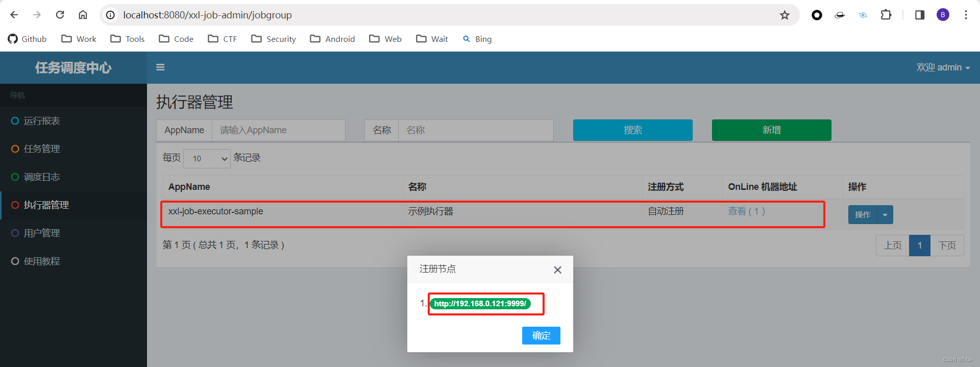Open the per-page records dropdown showing 10
The image size is (980, 367).
coord(207,159)
